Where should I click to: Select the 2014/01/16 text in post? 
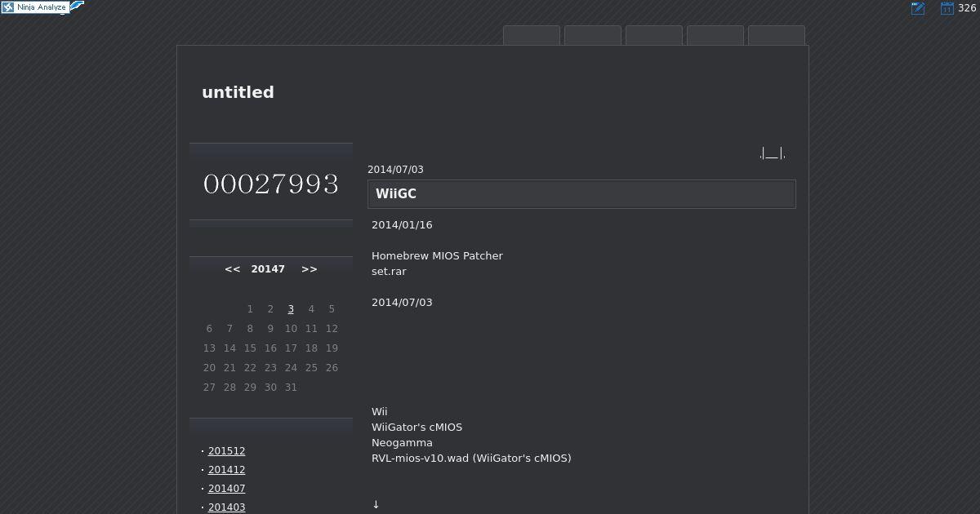coord(402,225)
